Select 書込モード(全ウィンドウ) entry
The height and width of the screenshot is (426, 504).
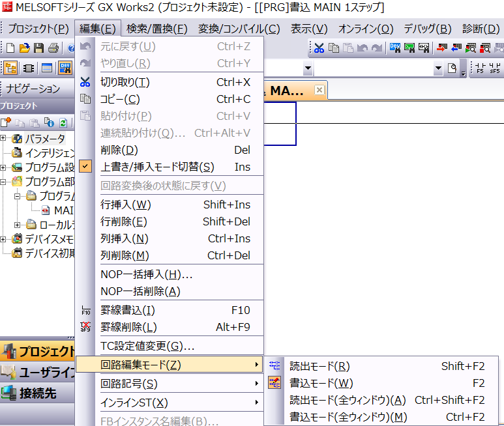pyautogui.click(x=381, y=417)
